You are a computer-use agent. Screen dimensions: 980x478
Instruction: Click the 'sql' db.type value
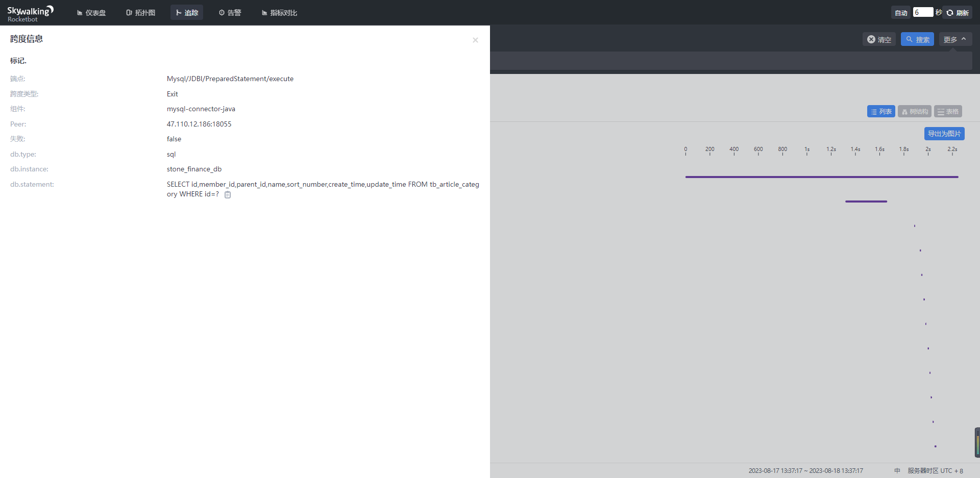(171, 154)
